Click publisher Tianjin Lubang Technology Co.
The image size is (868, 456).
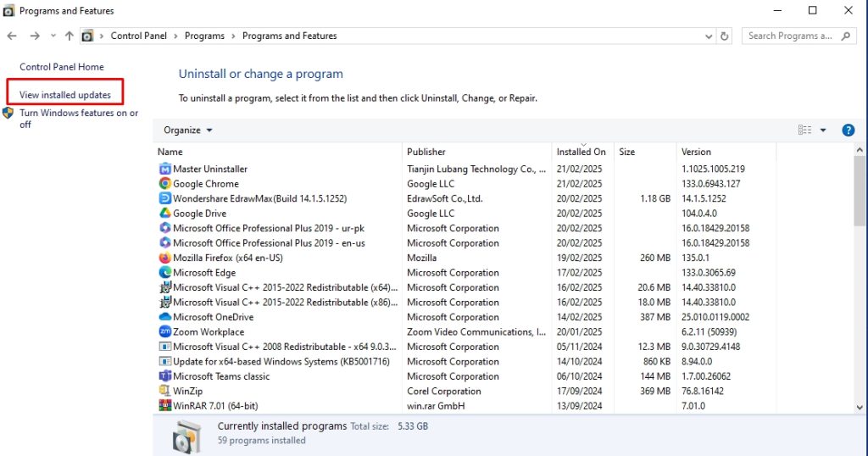(x=476, y=169)
